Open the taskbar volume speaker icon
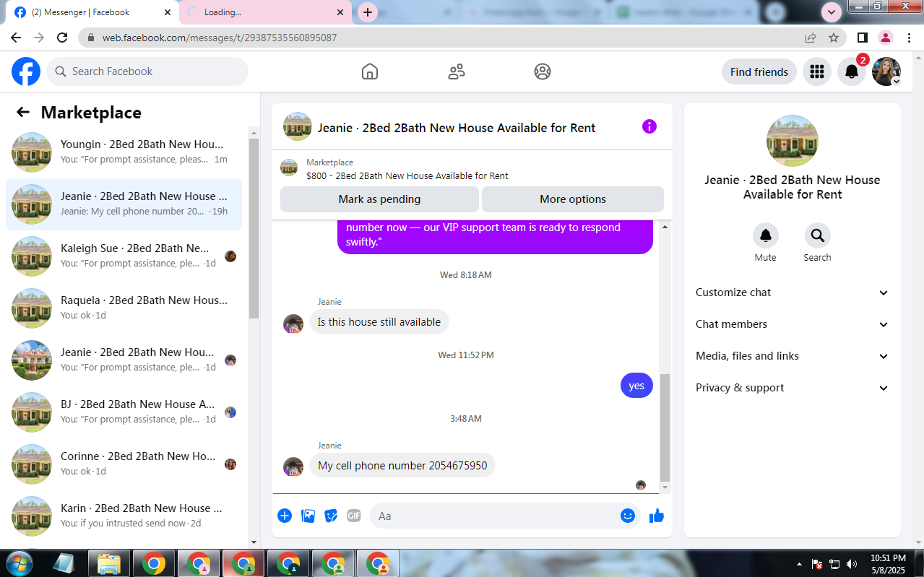The image size is (924, 577). (x=852, y=564)
